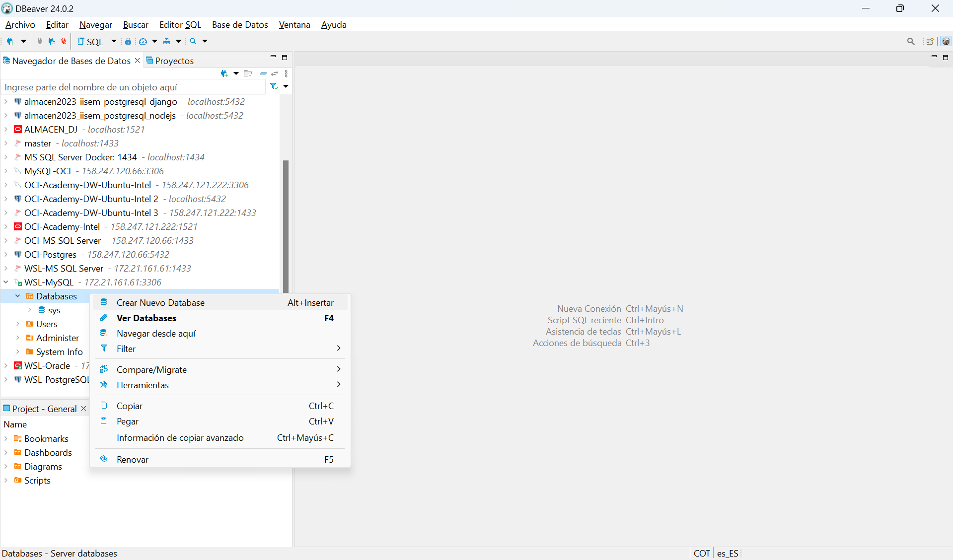The height and width of the screenshot is (560, 953).
Task: Click the navigator vertical scrollbar thumb
Action: pyautogui.click(x=286, y=226)
